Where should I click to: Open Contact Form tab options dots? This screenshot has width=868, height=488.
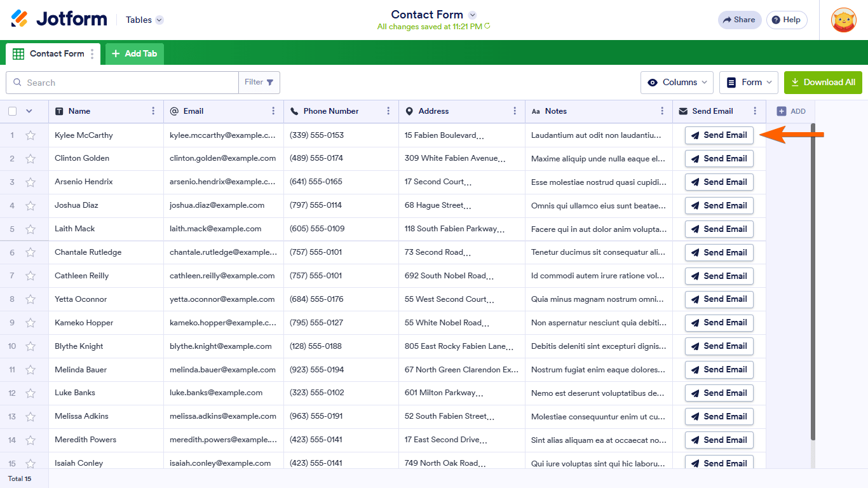(92, 54)
